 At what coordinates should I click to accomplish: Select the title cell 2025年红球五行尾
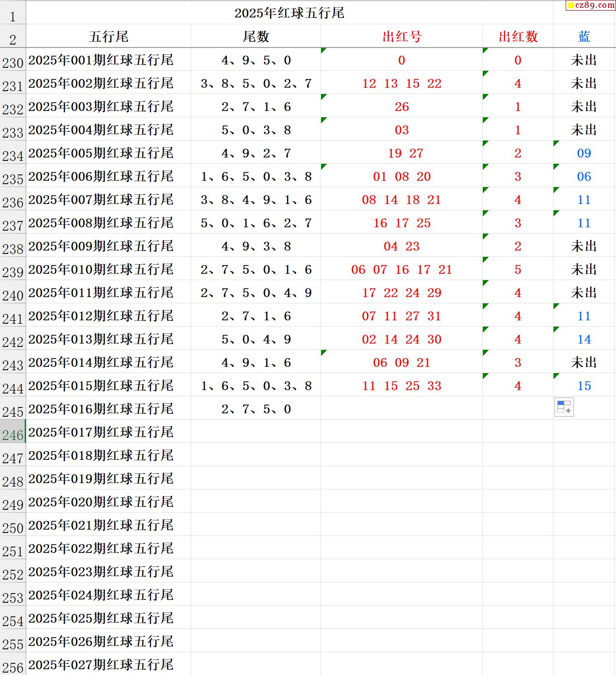pyautogui.click(x=289, y=13)
